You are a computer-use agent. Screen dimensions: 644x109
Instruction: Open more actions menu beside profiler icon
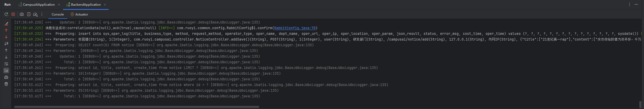point(42,14)
